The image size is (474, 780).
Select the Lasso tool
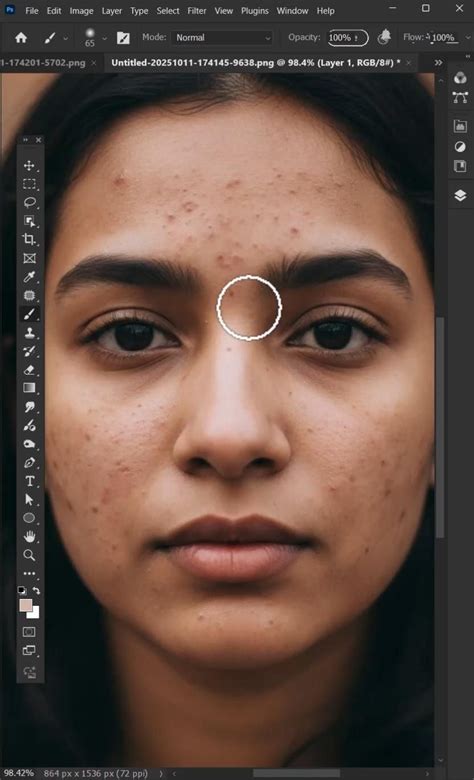tap(29, 202)
